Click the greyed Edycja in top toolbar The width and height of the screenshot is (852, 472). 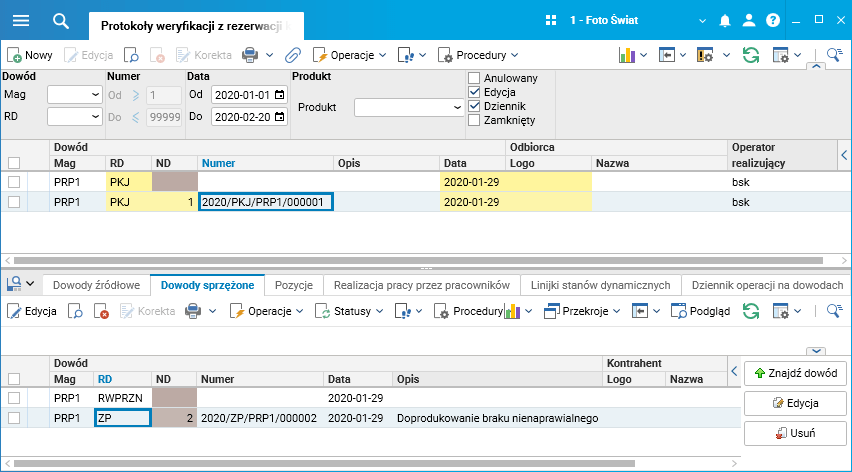[x=89, y=55]
